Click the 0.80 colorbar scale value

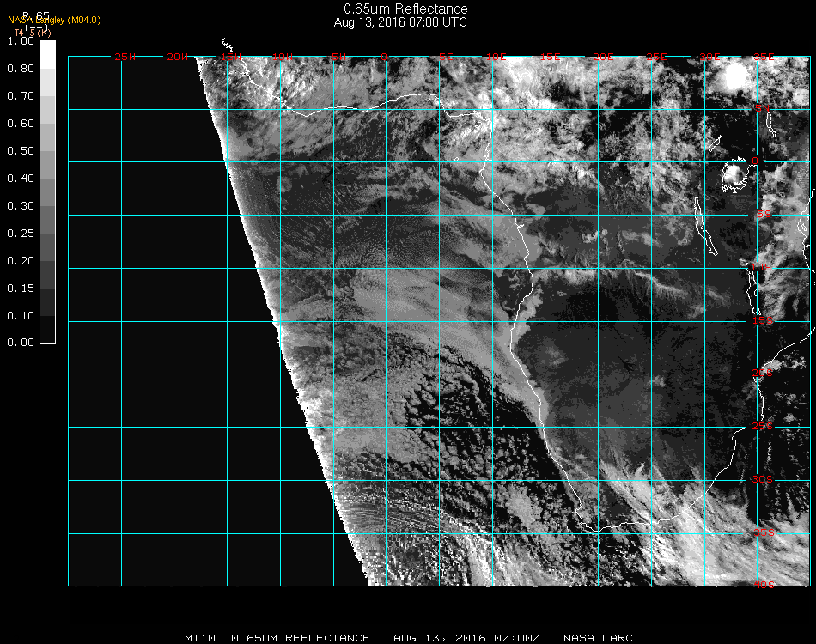[21, 68]
